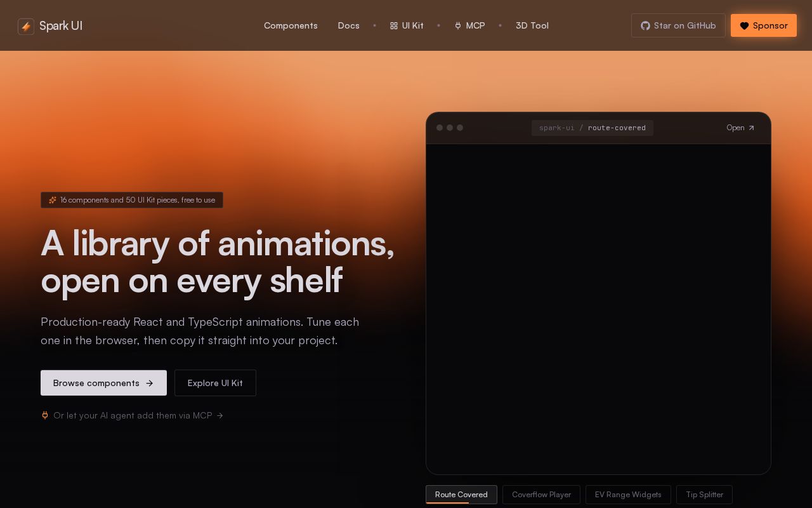Screen dimensions: 812x508
Task: Click the arrow after 'add them via MCP'
Action: click(219, 416)
